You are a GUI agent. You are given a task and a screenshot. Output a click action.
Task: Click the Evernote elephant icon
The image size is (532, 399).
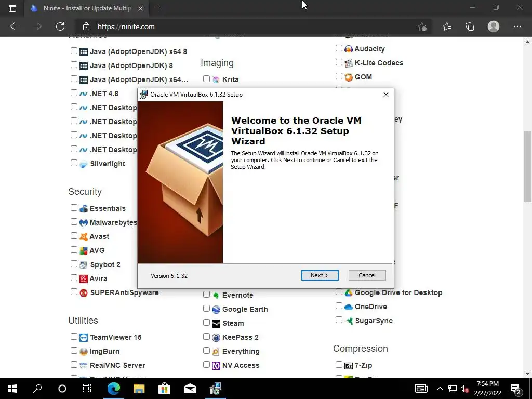pyautogui.click(x=216, y=295)
